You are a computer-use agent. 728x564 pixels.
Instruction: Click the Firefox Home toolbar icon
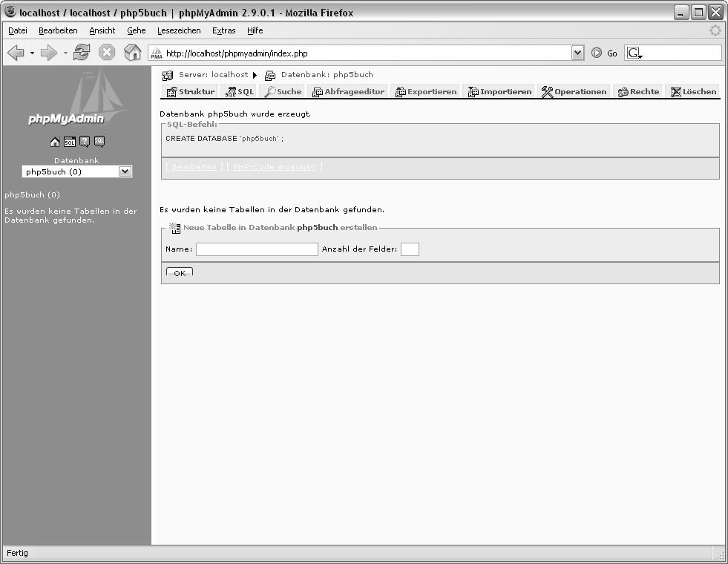pos(132,53)
